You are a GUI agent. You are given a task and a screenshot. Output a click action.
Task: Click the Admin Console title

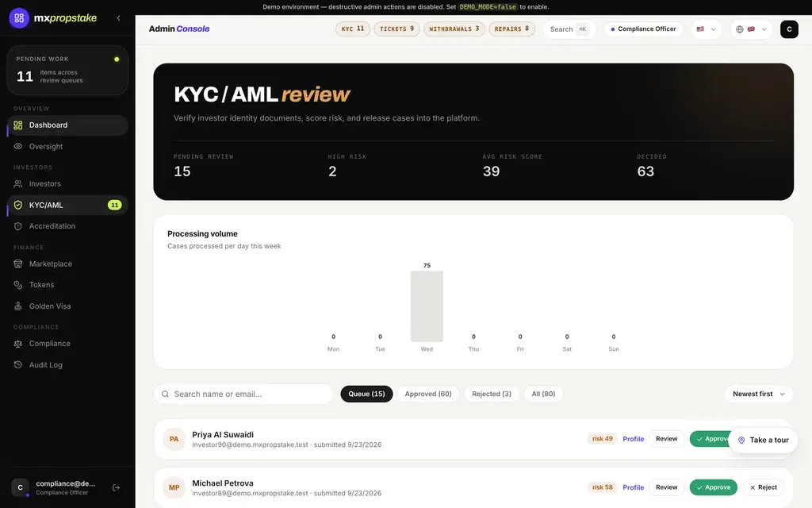pyautogui.click(x=179, y=29)
